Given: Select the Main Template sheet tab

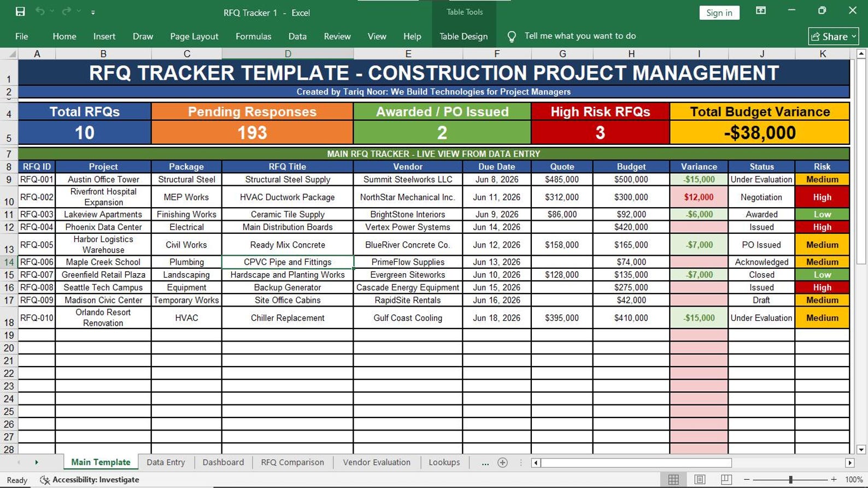Looking at the screenshot, I should point(101,462).
